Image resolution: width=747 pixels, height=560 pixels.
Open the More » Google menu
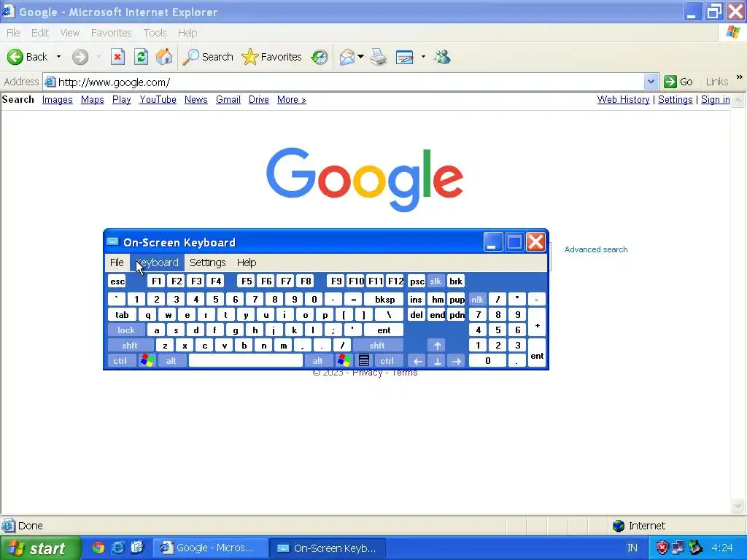click(292, 99)
